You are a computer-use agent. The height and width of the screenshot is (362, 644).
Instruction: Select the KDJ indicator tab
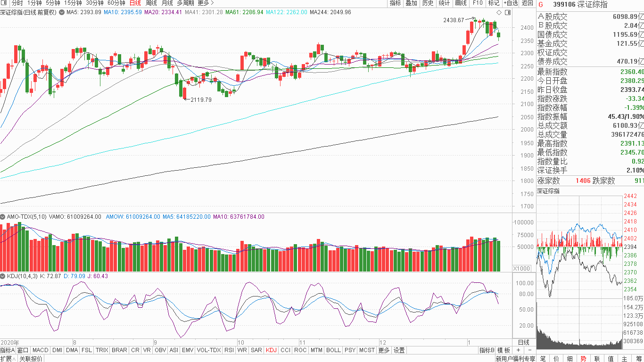[x=271, y=350]
